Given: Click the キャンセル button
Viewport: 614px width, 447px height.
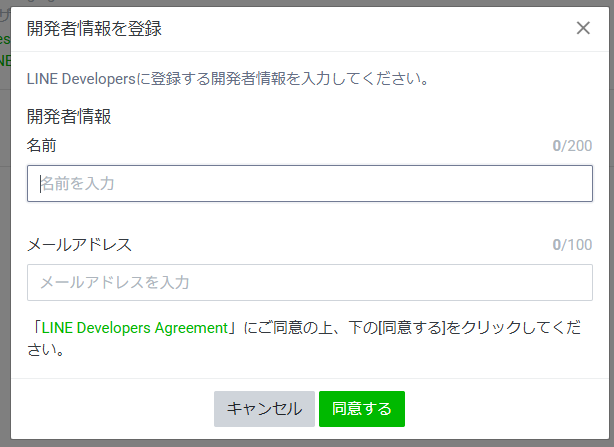Looking at the screenshot, I should tap(264, 409).
